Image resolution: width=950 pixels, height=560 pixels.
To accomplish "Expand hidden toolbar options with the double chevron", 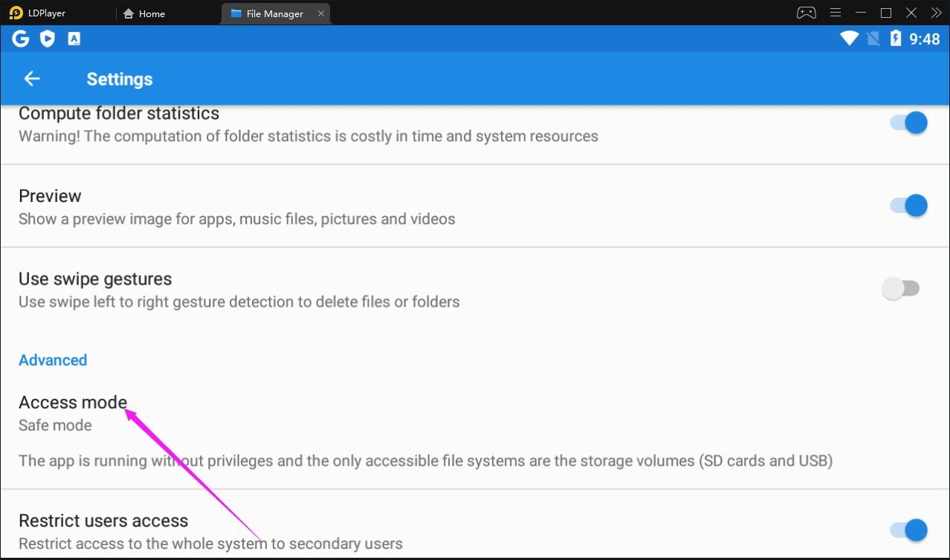I will [x=936, y=13].
